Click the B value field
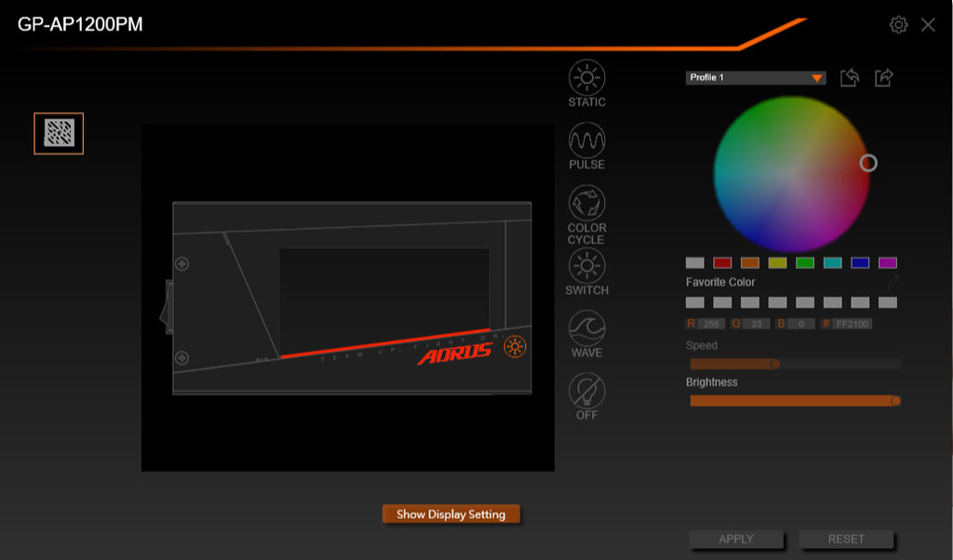953x560 pixels. pyautogui.click(x=801, y=324)
